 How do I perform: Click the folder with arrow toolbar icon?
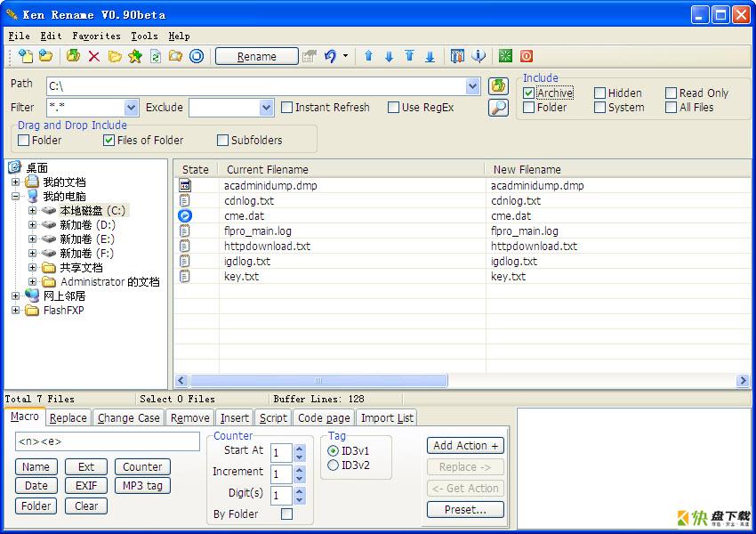point(175,56)
